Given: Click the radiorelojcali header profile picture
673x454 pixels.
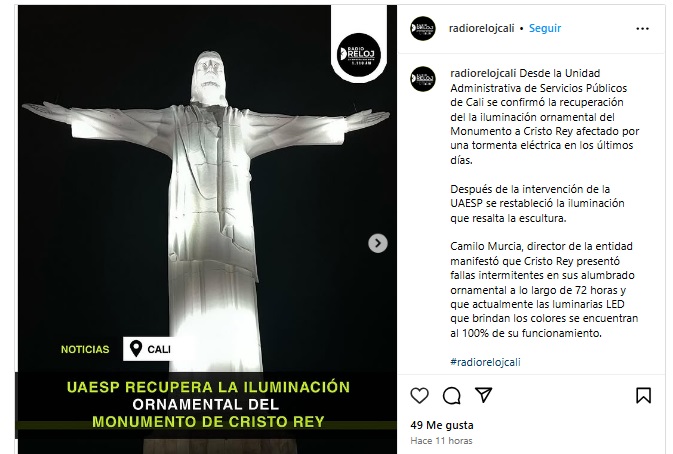Looking at the screenshot, I should click(x=423, y=28).
